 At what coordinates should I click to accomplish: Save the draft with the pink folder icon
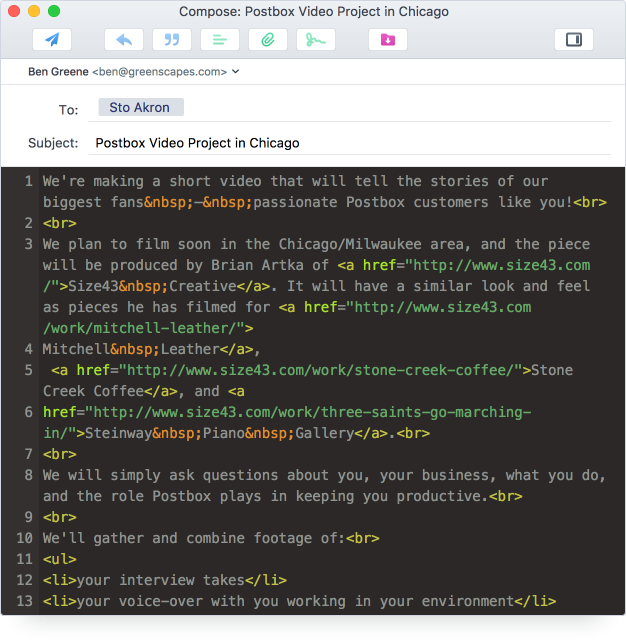pos(388,40)
